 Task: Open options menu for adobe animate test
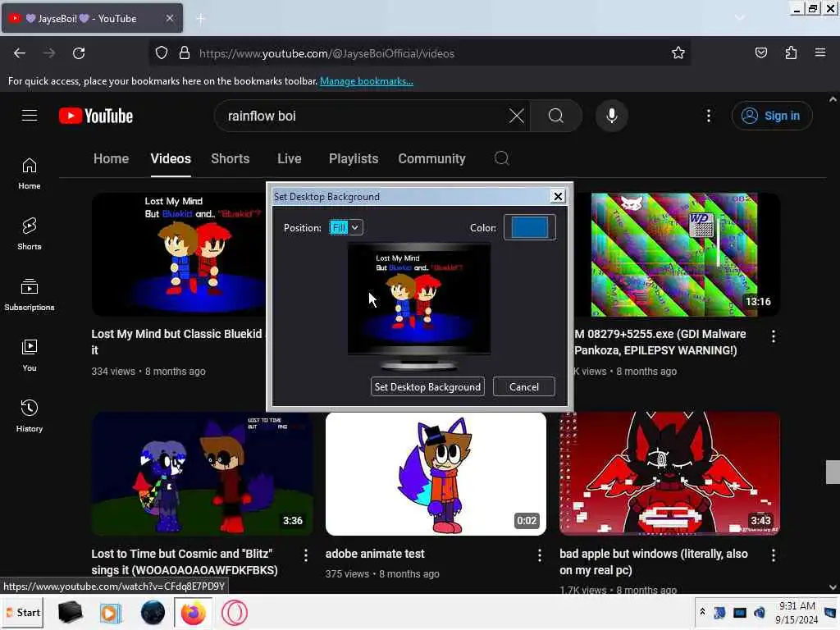pyautogui.click(x=540, y=555)
